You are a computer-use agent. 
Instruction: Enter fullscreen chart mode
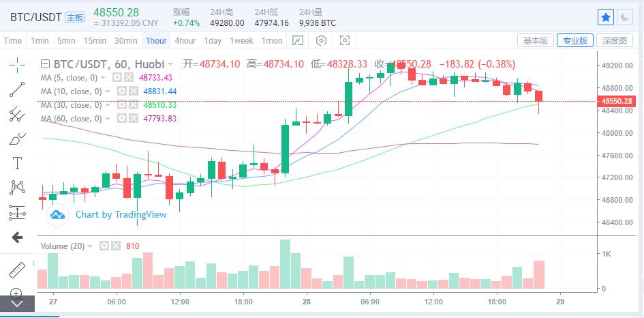345,41
